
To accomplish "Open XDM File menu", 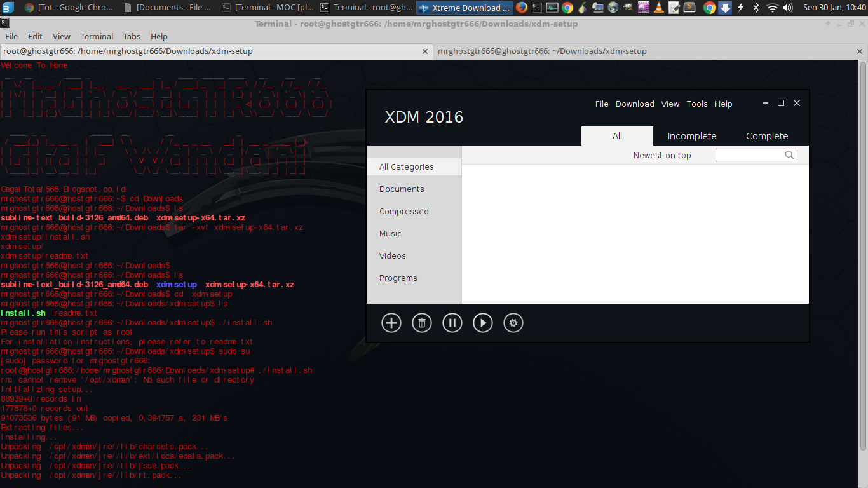I will (602, 104).
